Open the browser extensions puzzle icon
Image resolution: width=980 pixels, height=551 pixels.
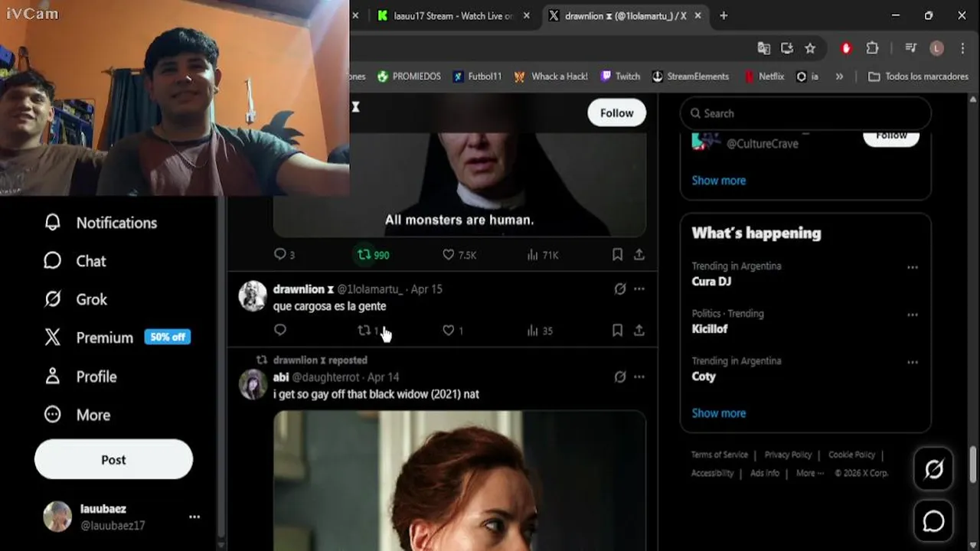click(x=872, y=48)
